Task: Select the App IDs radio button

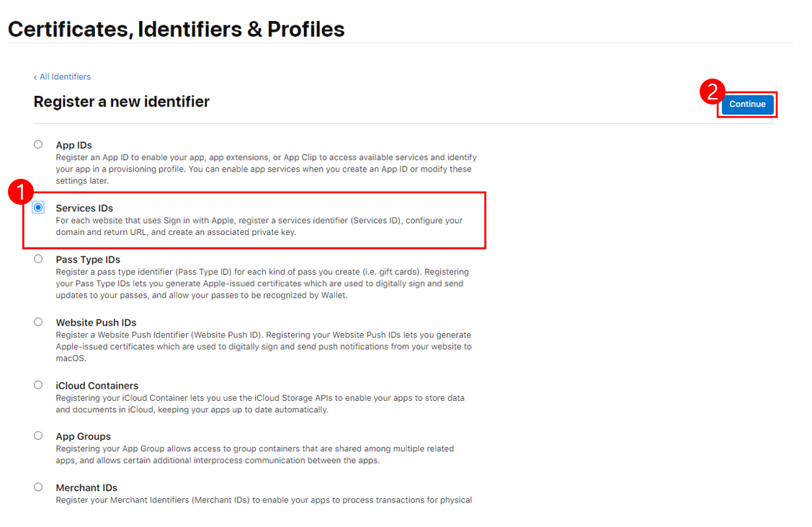Action: pyautogui.click(x=38, y=145)
